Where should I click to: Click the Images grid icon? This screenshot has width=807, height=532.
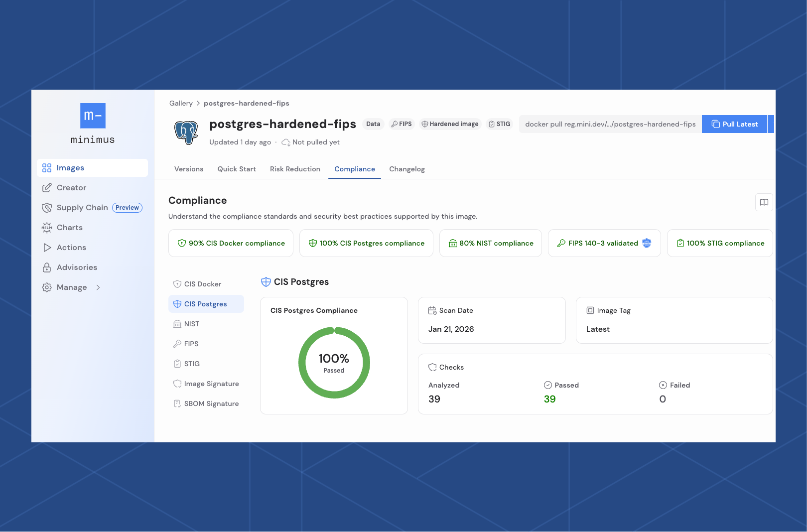(47, 168)
